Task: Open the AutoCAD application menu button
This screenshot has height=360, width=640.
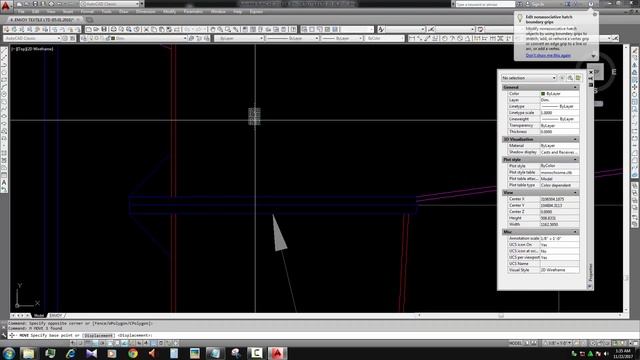Action: point(5,6)
